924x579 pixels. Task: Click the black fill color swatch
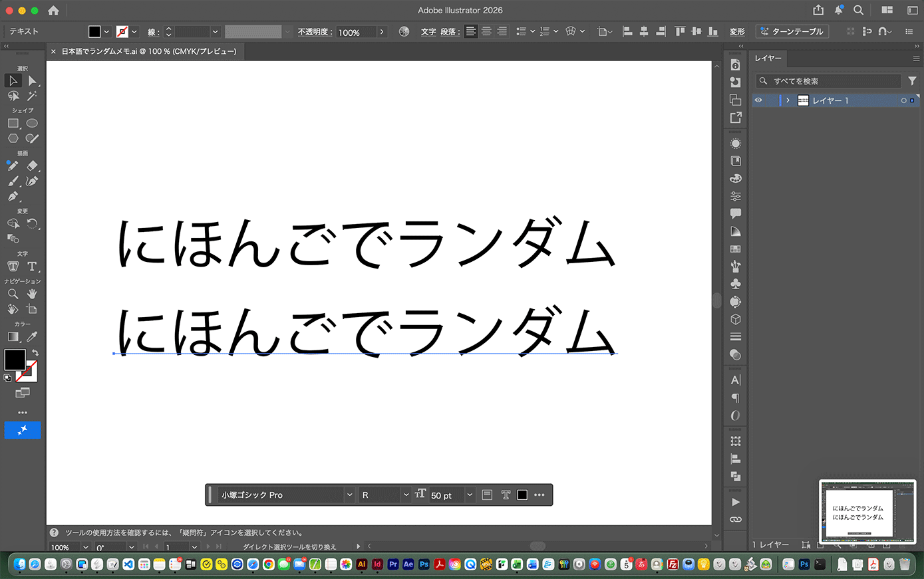(15, 360)
